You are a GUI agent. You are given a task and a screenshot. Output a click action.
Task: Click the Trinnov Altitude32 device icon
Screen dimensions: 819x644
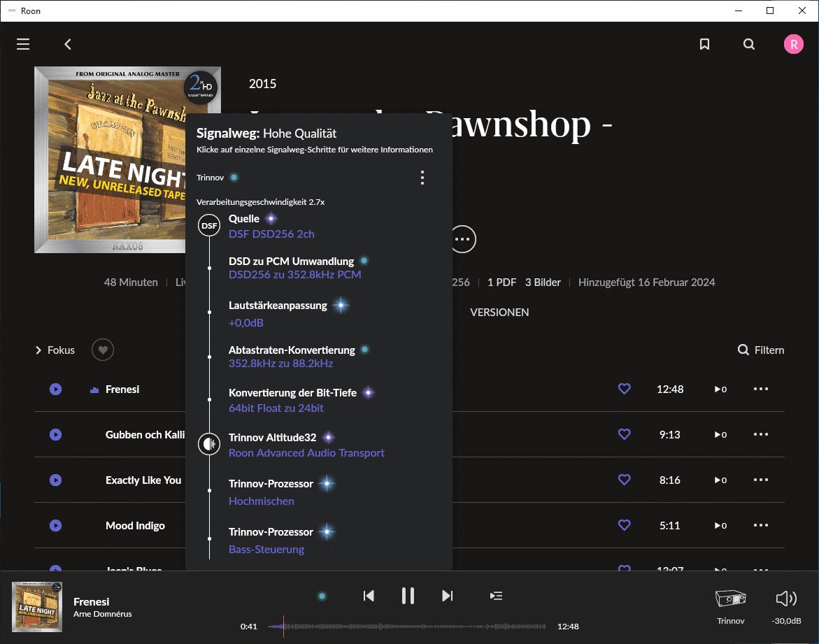coord(209,444)
